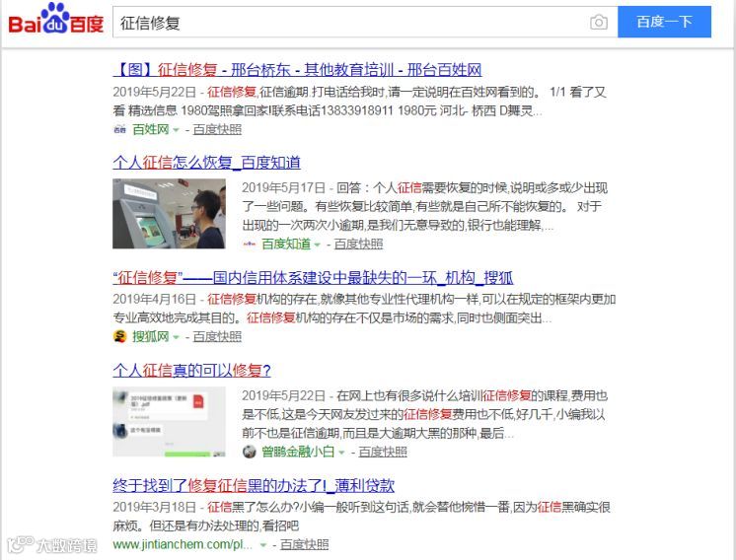Click the 搜狐网 site favicon
Viewport: 736px width, 560px height.
click(119, 336)
